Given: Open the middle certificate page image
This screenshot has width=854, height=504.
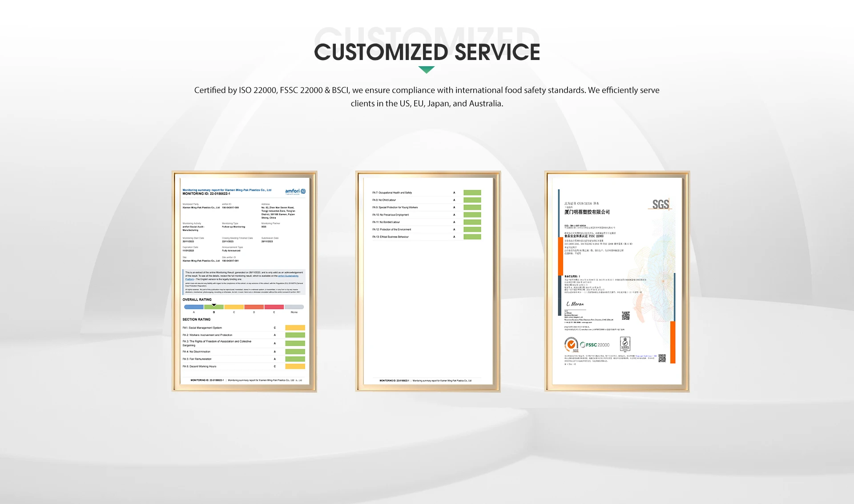Looking at the screenshot, I should (428, 302).
